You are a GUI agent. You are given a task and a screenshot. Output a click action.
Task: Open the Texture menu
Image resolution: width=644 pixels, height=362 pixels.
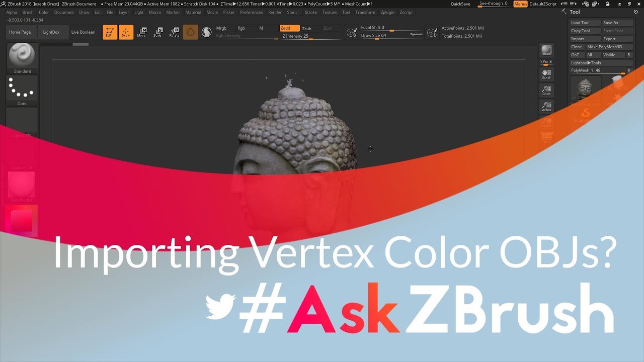(330, 12)
